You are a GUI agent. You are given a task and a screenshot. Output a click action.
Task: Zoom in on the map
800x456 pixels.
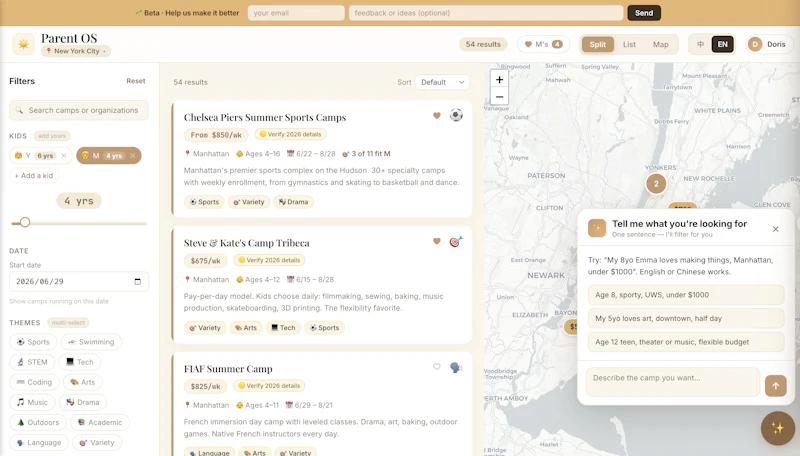pyautogui.click(x=499, y=80)
